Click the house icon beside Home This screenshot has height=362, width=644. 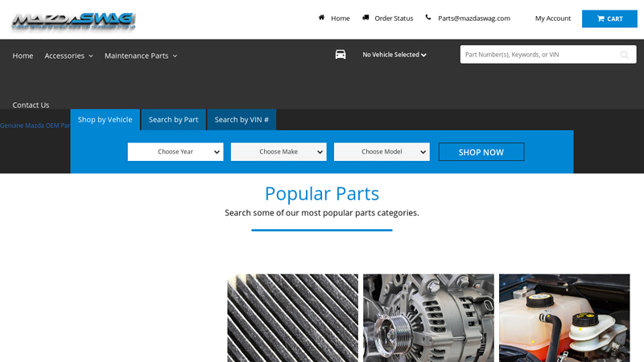pyautogui.click(x=321, y=17)
